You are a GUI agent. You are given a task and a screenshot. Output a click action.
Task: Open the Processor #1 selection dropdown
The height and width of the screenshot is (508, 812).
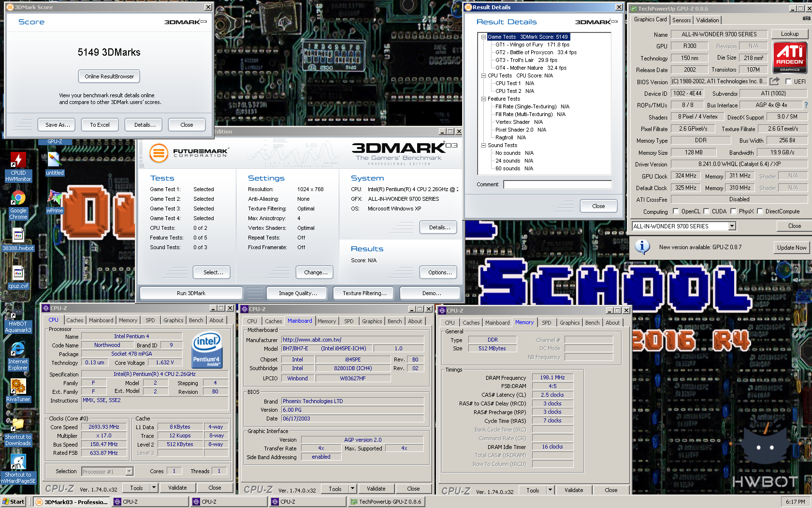[129, 471]
